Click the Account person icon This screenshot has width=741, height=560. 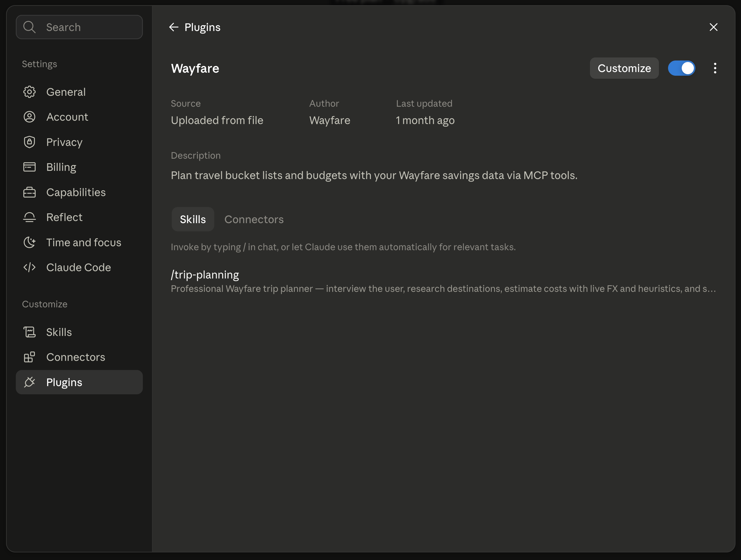[29, 117]
